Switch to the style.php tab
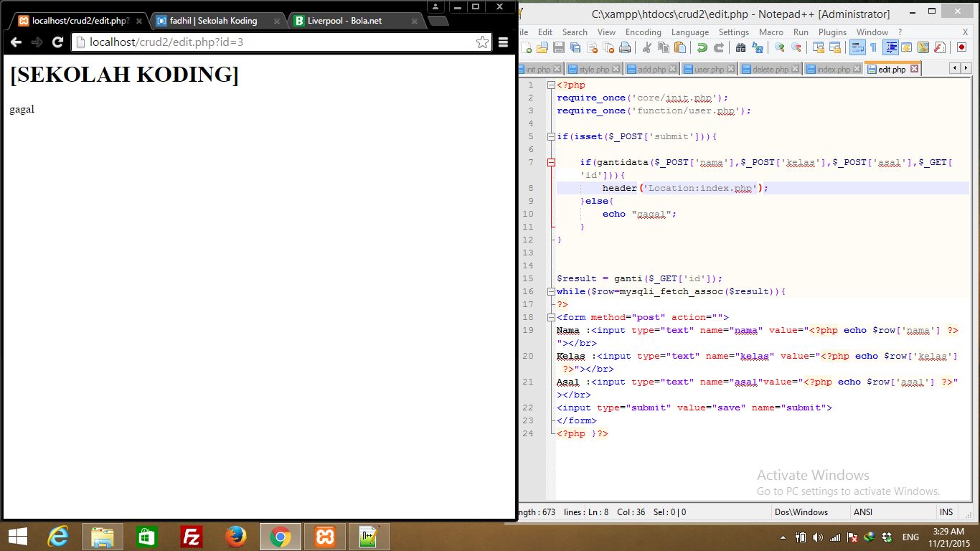 (593, 70)
